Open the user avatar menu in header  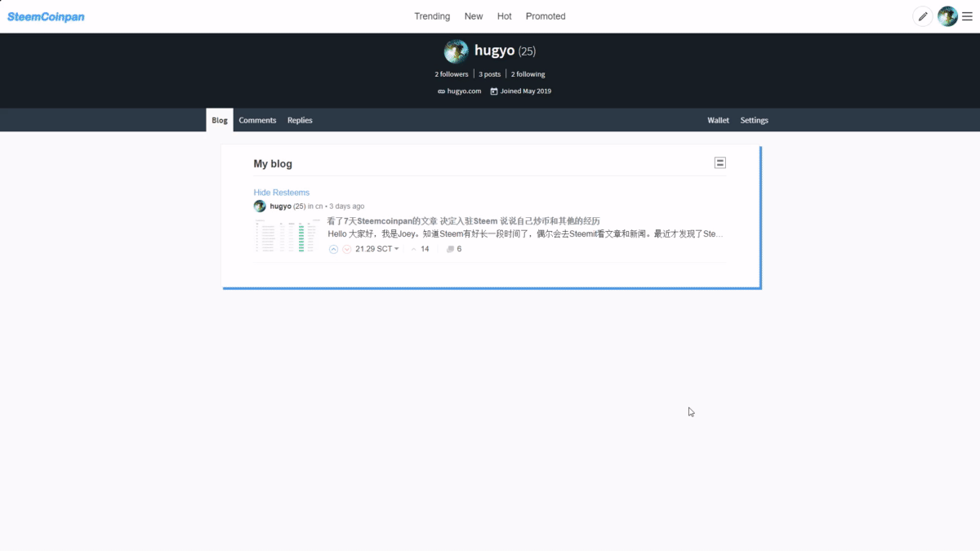click(947, 16)
